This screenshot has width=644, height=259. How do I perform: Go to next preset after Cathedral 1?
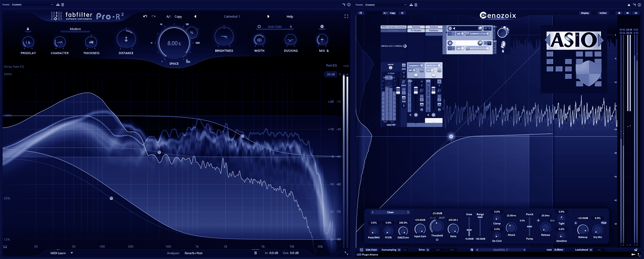click(268, 17)
